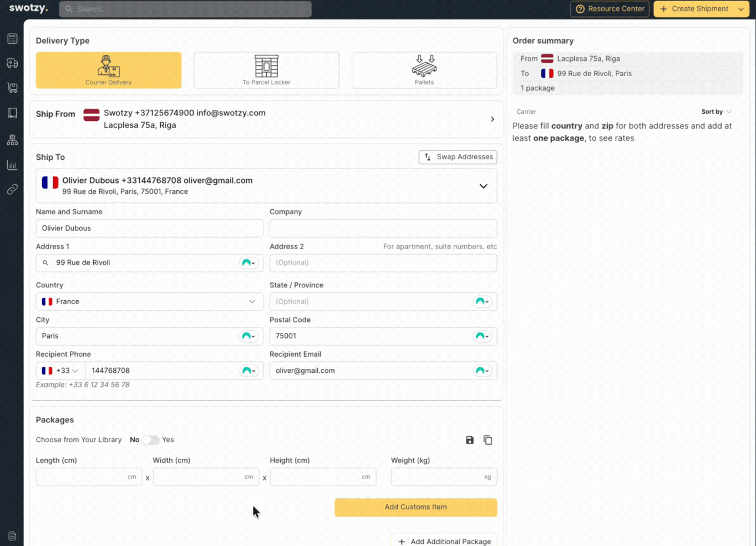
Task: Open the Resource Center help icon
Action: 581,9
